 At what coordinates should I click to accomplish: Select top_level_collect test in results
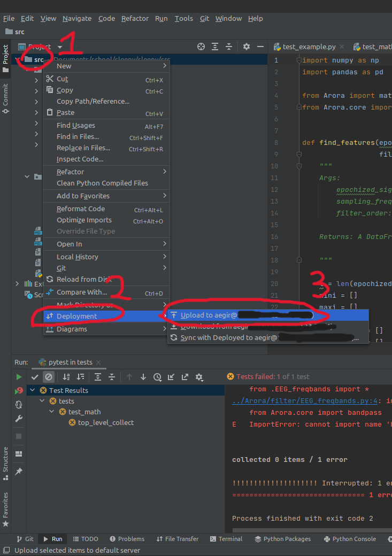[x=105, y=422]
